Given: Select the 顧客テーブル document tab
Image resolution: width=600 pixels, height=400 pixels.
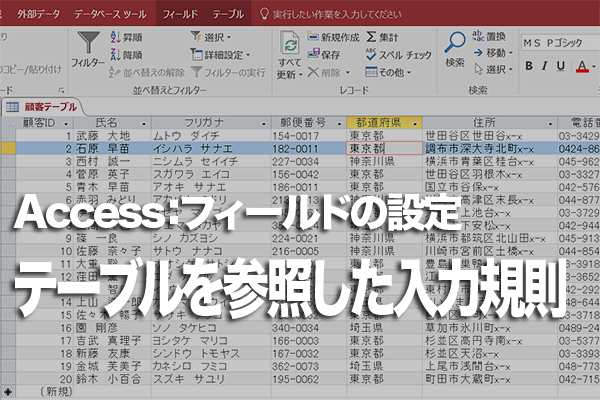Looking at the screenshot, I should (42, 107).
